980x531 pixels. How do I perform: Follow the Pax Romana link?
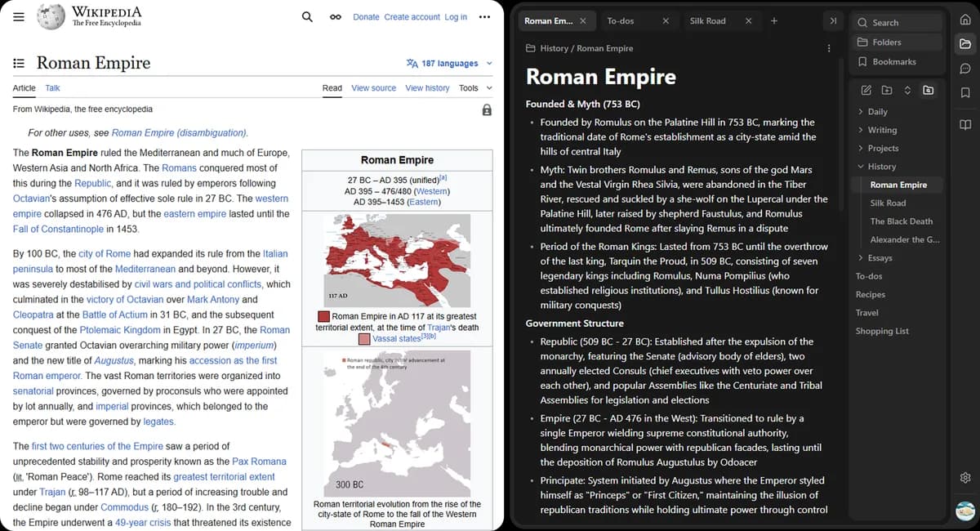pos(259,462)
